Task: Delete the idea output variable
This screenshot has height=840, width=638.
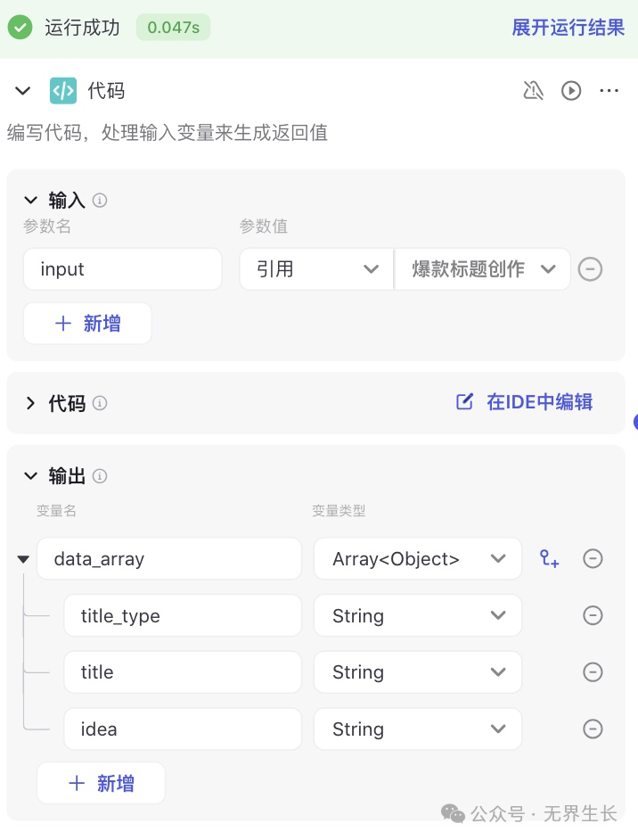Action: coord(593,729)
